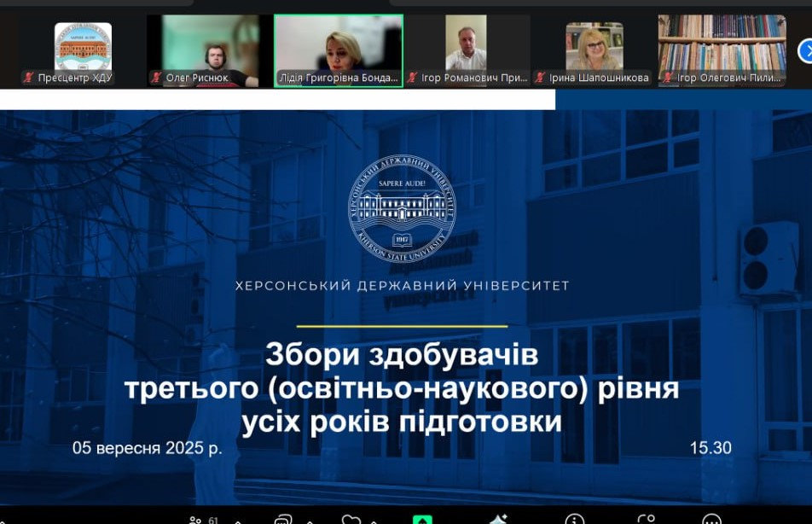Click muted mic icon beside Ірина Шапошникова
This screenshot has width=812, height=524.
(x=540, y=78)
